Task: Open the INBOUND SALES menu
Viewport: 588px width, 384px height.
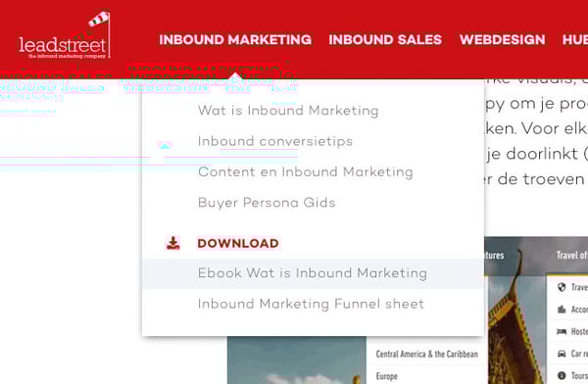Action: pos(385,40)
